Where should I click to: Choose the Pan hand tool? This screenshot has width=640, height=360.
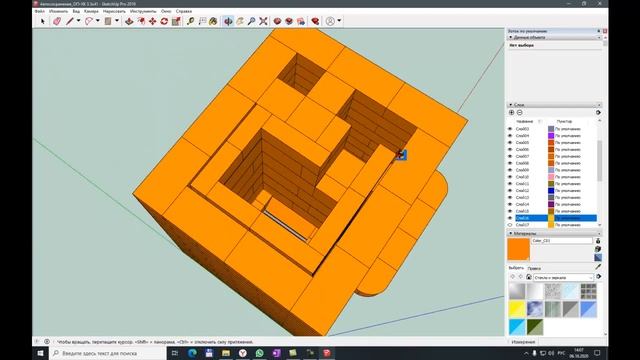point(240,21)
